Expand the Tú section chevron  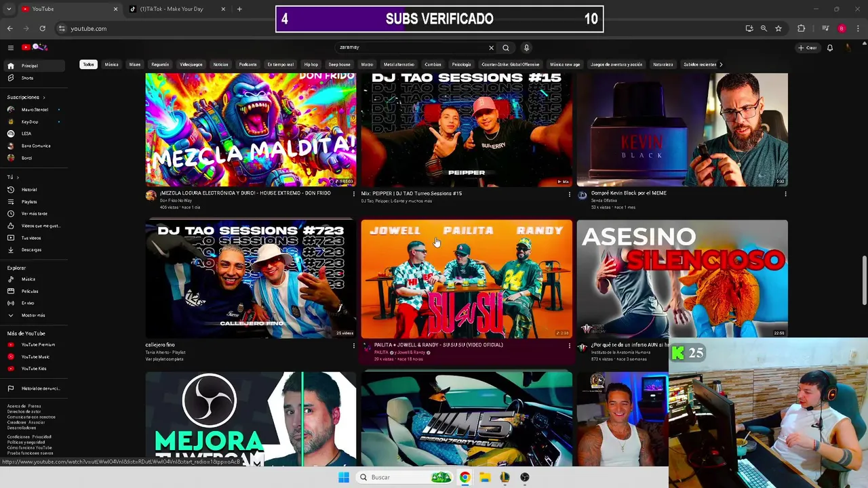[x=18, y=178]
